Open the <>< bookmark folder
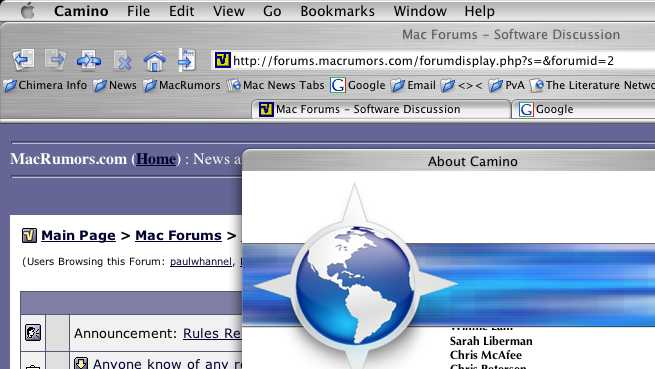This screenshot has width=655, height=369. tap(462, 86)
